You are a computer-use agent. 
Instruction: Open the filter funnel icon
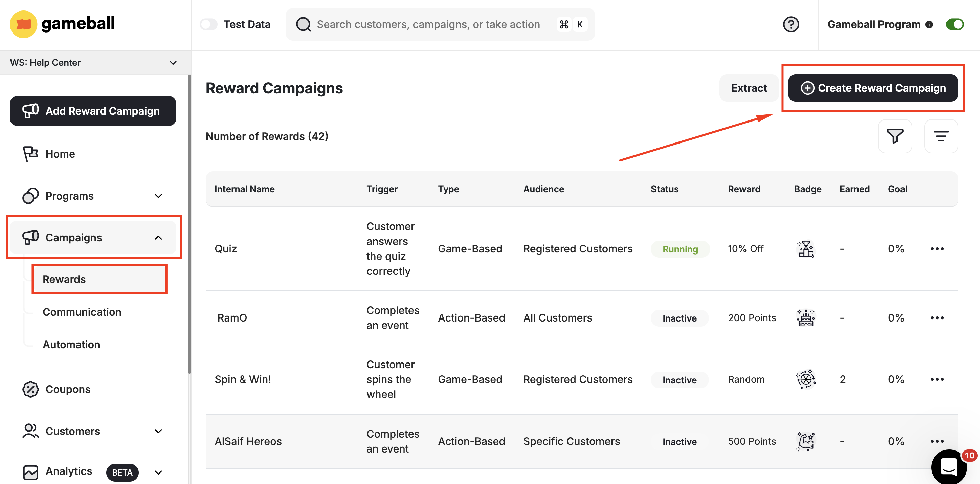[894, 136]
